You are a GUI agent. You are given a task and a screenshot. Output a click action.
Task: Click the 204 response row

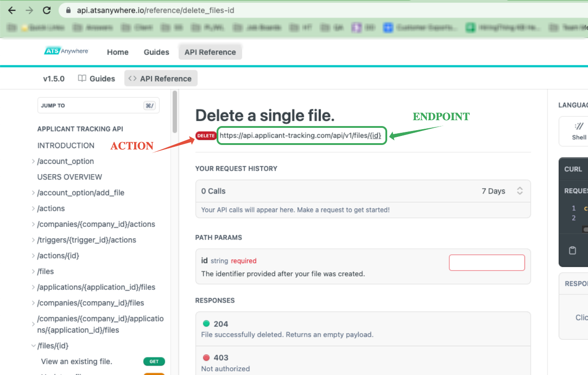click(363, 329)
